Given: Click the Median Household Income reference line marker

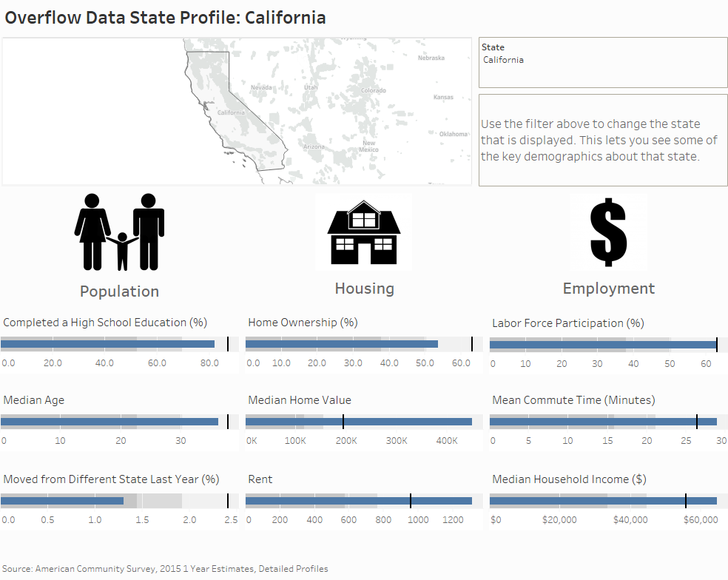Looking at the screenshot, I should click(x=686, y=500).
